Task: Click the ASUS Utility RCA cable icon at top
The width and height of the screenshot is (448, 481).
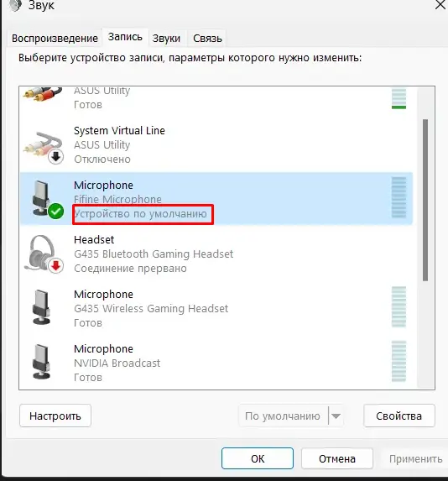Action: pos(43,95)
